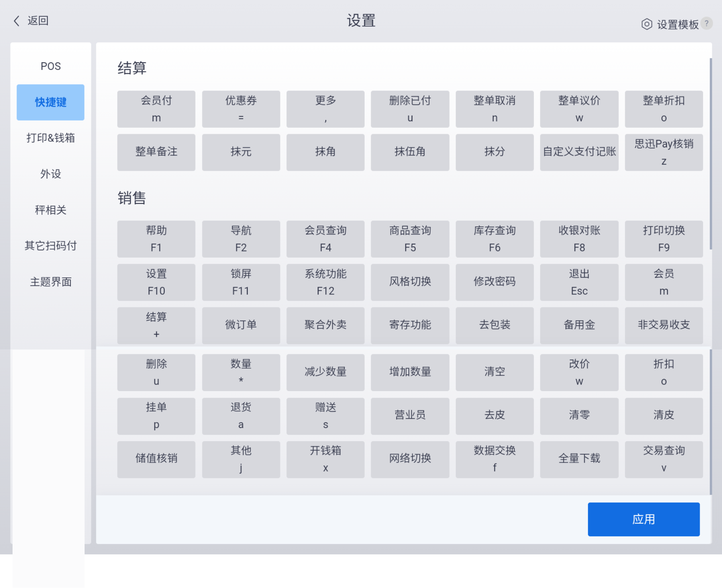Image resolution: width=722 pixels, height=588 pixels.
Task: Select the 风格切换 button
Action: tap(410, 282)
